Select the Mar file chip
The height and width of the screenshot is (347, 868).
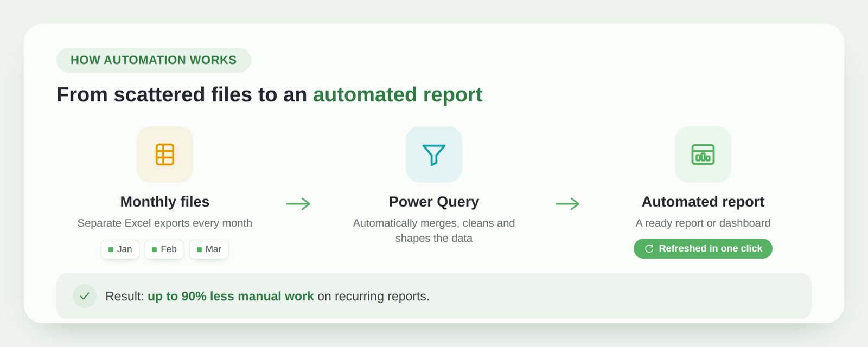209,249
